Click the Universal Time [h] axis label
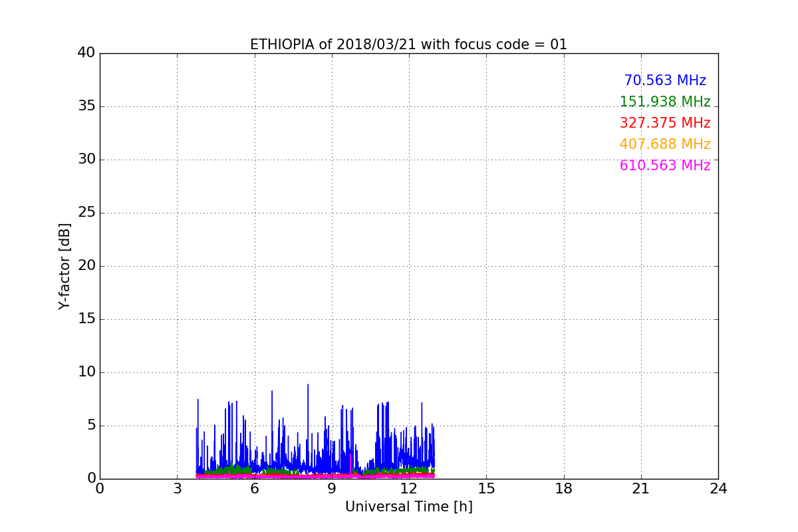The height and width of the screenshot is (532, 798). click(x=408, y=507)
